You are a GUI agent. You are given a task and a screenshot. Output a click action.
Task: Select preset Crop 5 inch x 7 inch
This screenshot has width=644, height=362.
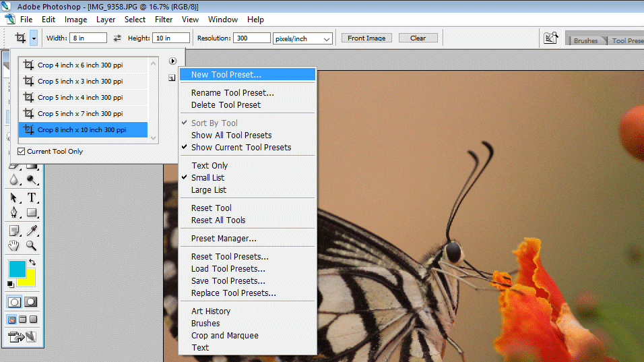click(83, 113)
